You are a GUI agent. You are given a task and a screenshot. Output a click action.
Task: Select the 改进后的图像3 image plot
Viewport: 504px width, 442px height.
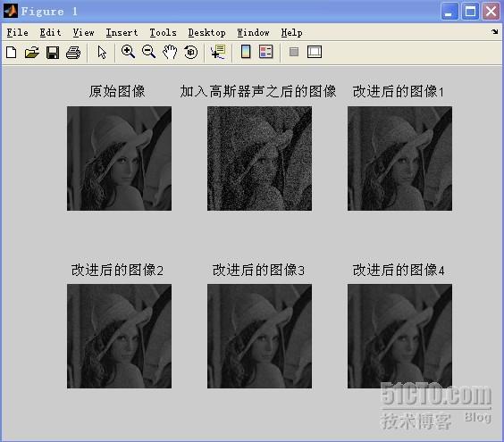tap(259, 336)
